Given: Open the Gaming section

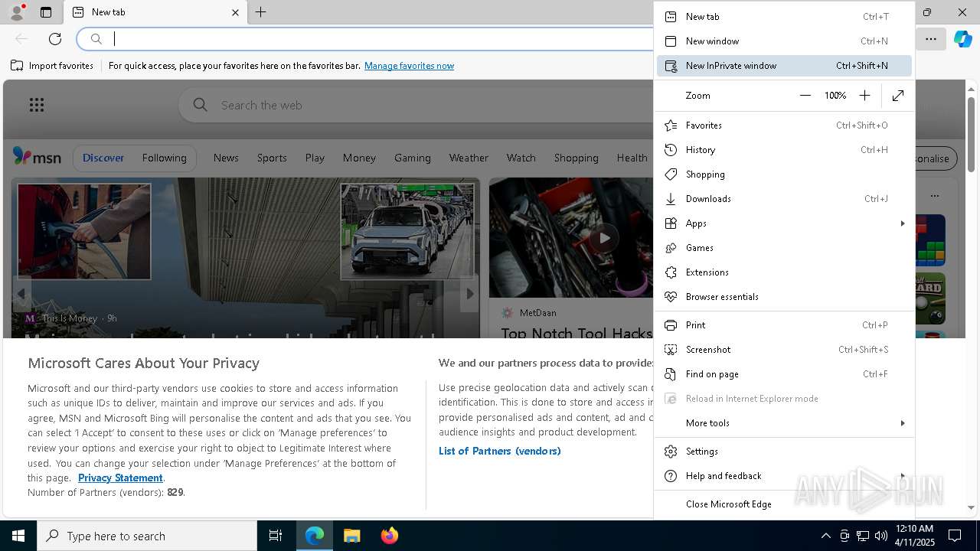Looking at the screenshot, I should 413,158.
